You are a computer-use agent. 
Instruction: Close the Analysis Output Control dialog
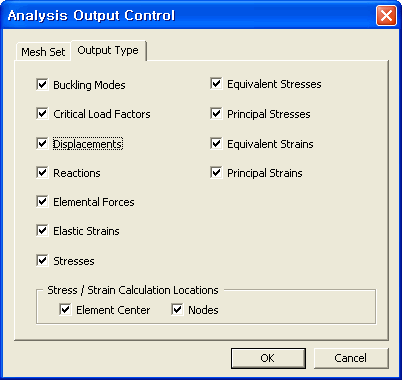click(386, 15)
